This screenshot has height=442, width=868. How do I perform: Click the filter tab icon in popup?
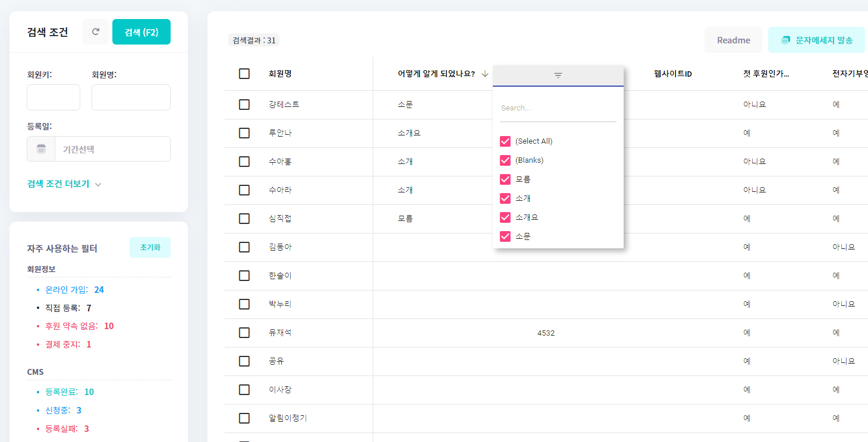pyautogui.click(x=558, y=75)
